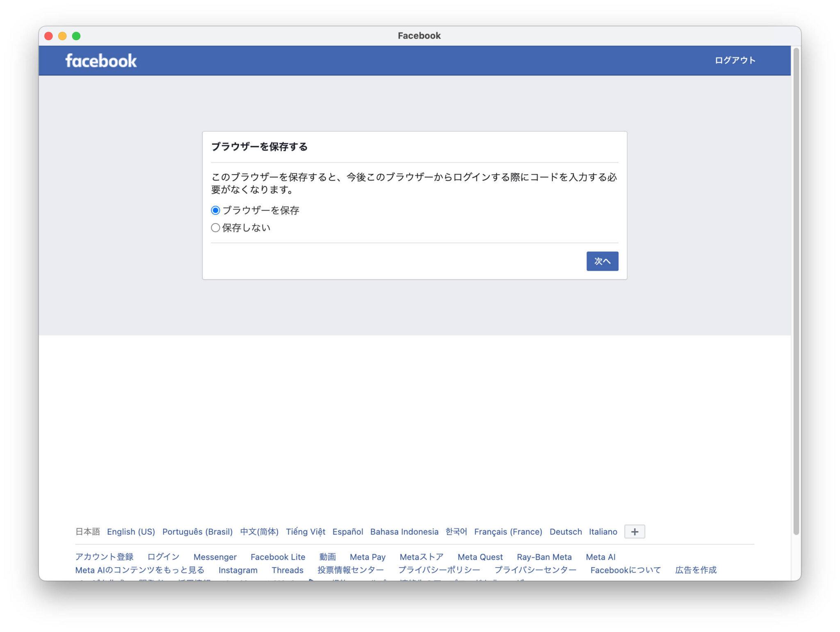
Task: Expand more languages with plus button
Action: 634,532
